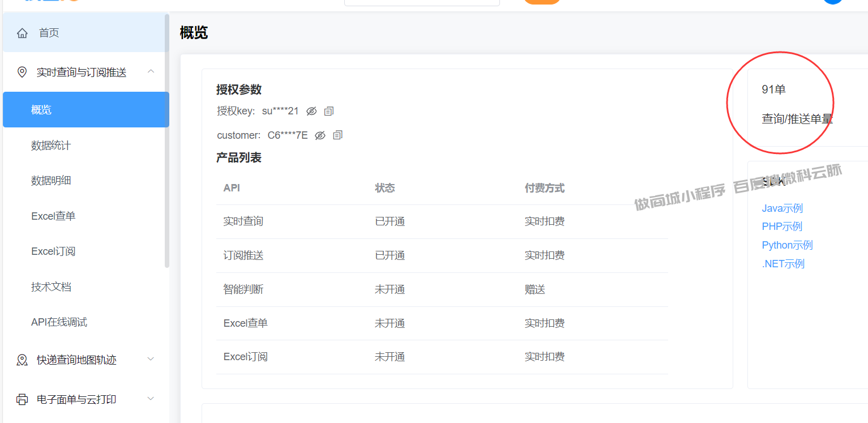This screenshot has height=423, width=868.
Task: Expand the 电子面单与云打印 menu chevron
Action: [x=151, y=399]
